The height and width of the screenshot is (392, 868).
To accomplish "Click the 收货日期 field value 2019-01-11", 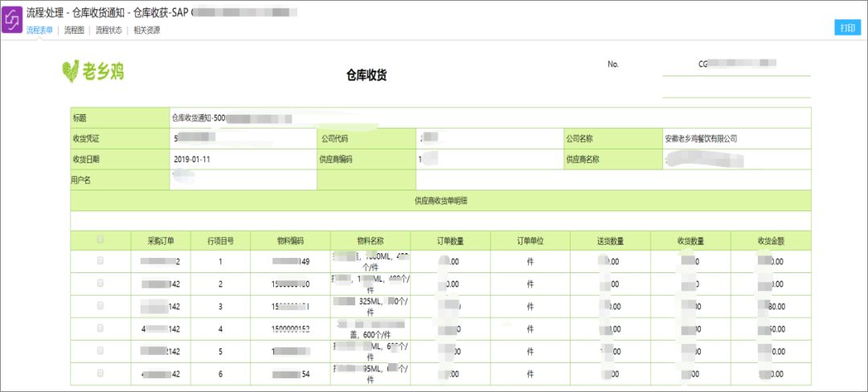I will 192,159.
